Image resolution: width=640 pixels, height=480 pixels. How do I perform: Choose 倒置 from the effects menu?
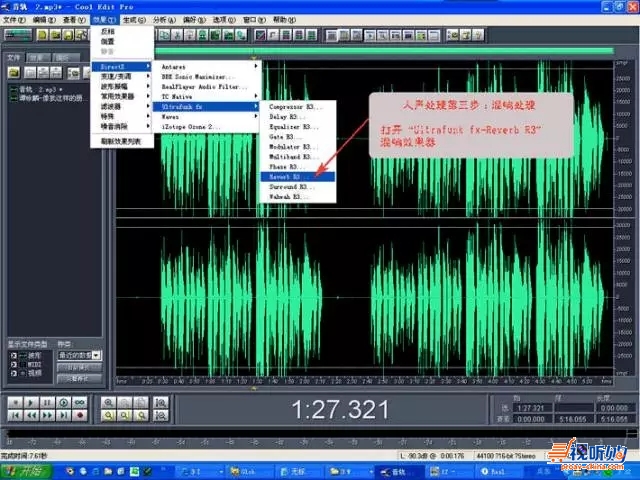click(122, 41)
